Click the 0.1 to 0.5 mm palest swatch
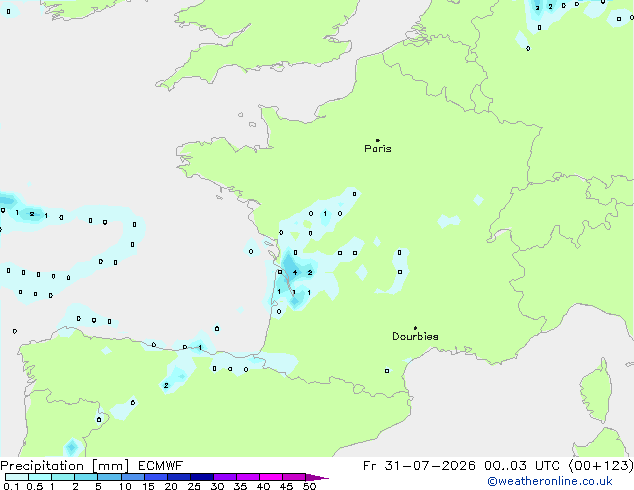The image size is (634, 490). point(17,477)
